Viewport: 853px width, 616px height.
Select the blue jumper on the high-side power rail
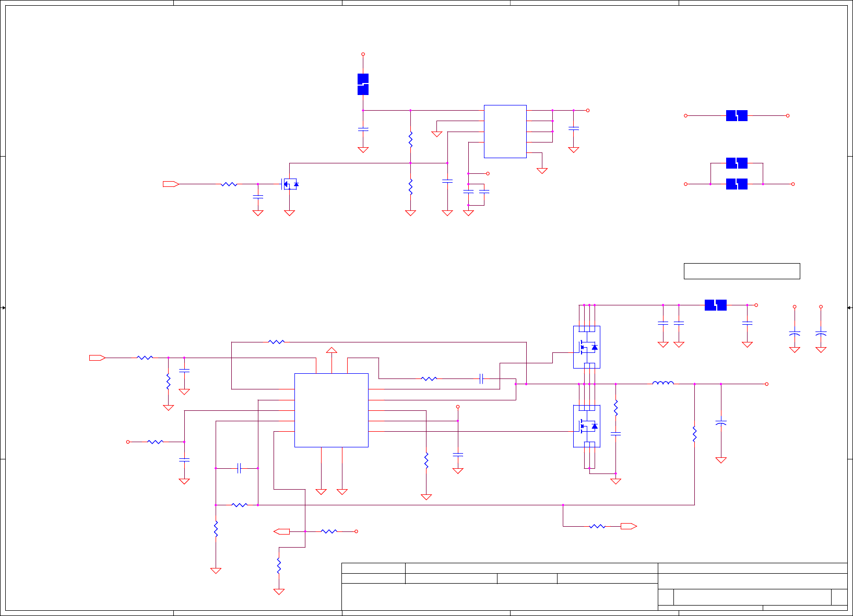point(716,305)
